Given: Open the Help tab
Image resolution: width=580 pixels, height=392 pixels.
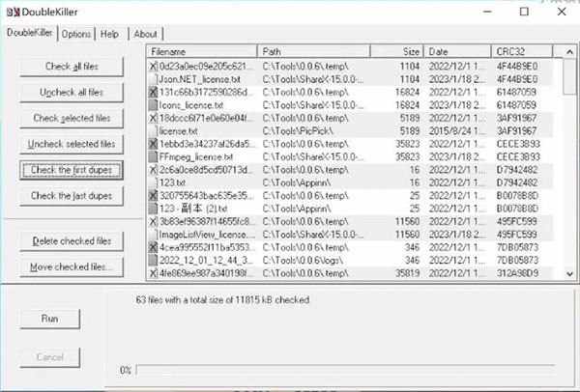Looking at the screenshot, I should coord(110,34).
